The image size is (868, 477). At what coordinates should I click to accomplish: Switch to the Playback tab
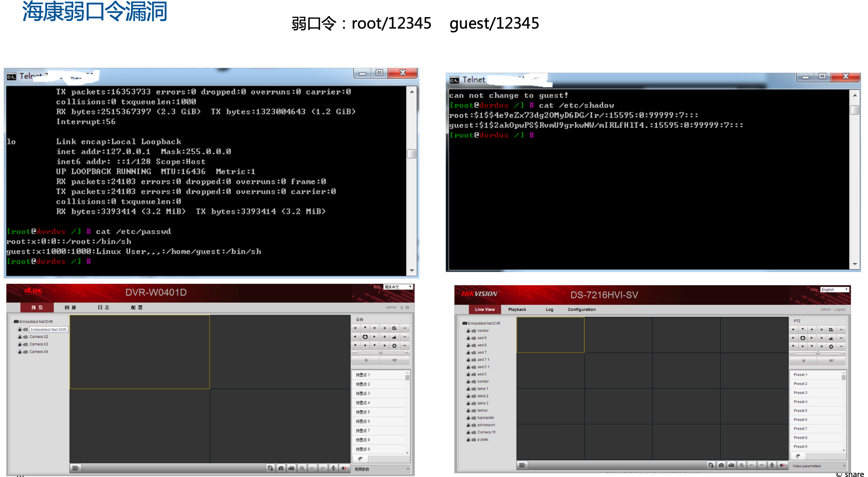click(x=517, y=310)
